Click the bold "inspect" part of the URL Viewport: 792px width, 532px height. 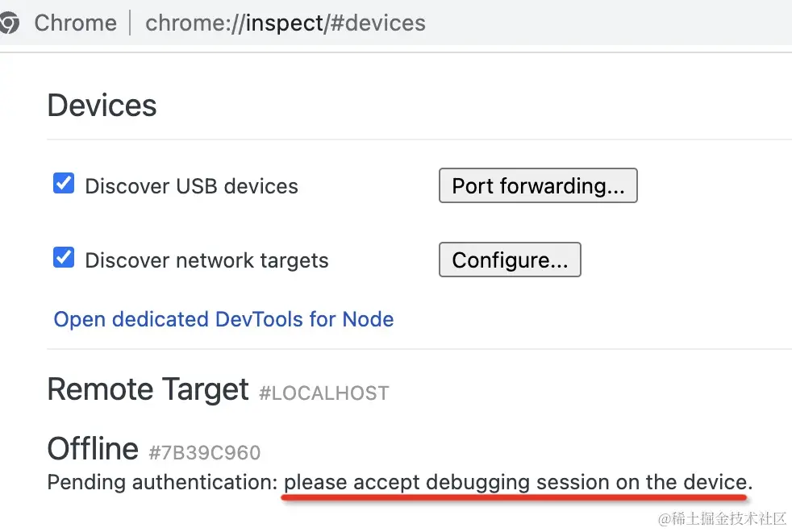click(x=284, y=23)
